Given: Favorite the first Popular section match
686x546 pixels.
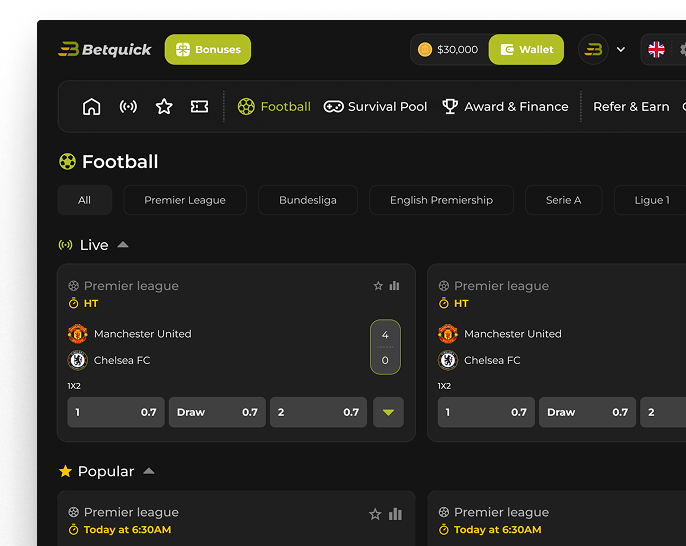Looking at the screenshot, I should coord(375,514).
